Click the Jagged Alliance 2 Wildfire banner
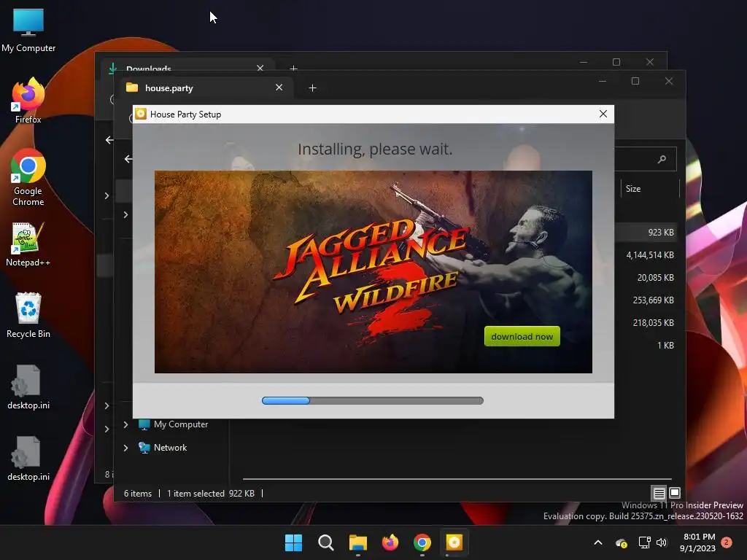The height and width of the screenshot is (560, 747). (x=373, y=272)
